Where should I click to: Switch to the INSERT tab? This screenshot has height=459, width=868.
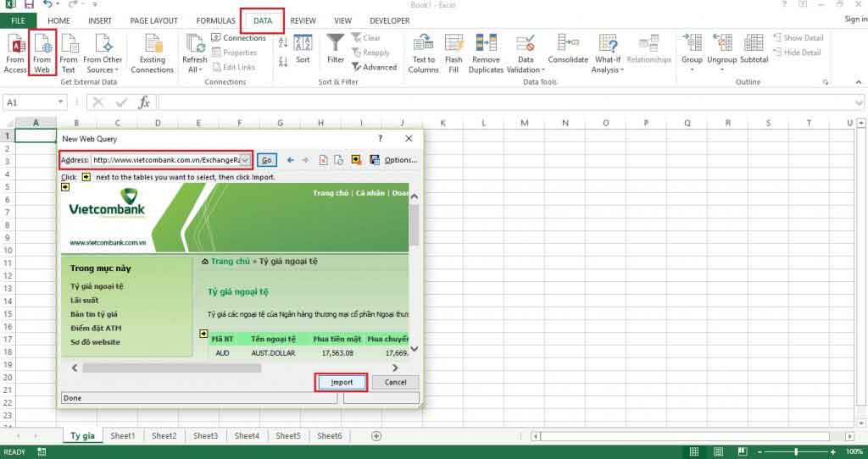click(x=100, y=20)
